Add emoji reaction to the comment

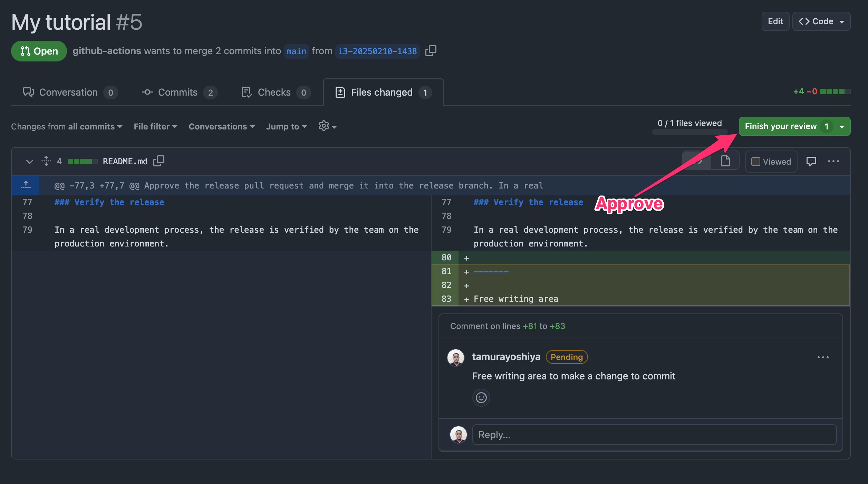481,398
